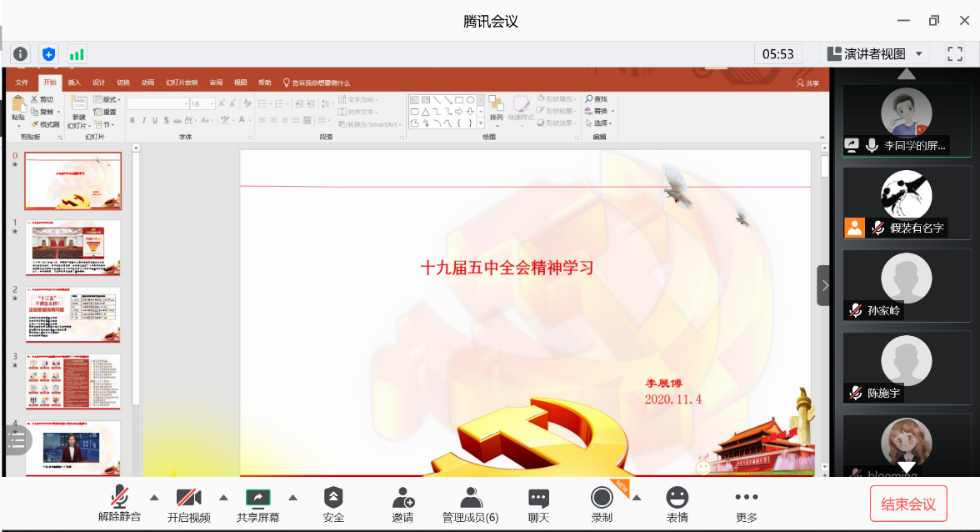Viewport: 980px width, 532px height.
Task: Expand audio options arrow beside 解除静音
Action: [x=154, y=498]
